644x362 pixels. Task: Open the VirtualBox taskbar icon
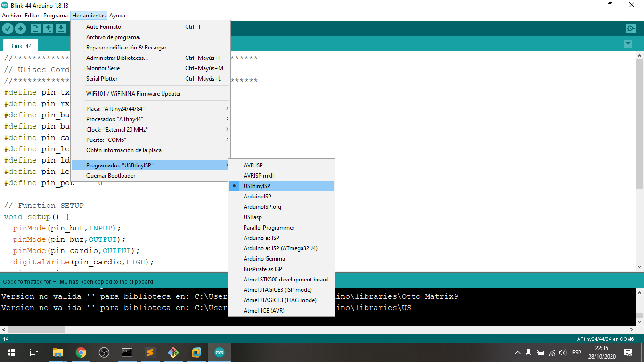pos(196,352)
